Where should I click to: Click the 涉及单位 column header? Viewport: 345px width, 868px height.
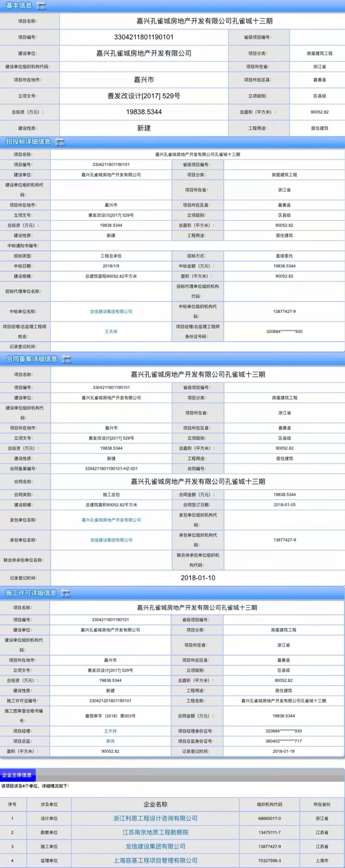click(49, 804)
